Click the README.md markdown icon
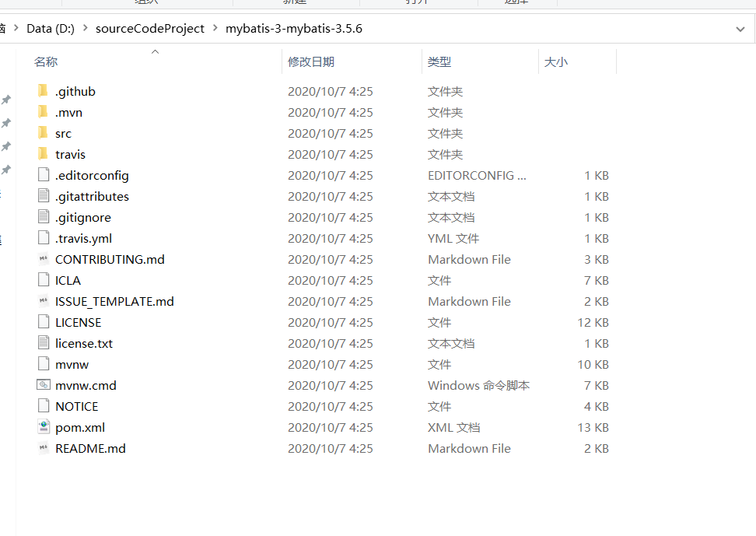 (44, 448)
